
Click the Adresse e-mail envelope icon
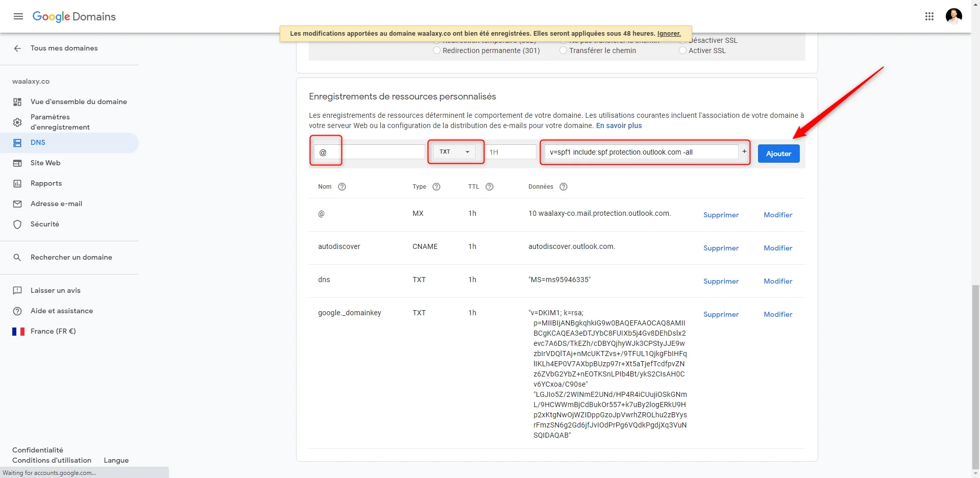(17, 204)
